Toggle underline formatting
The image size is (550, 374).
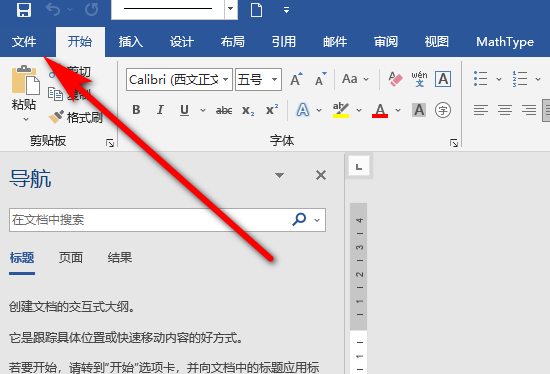[184, 110]
